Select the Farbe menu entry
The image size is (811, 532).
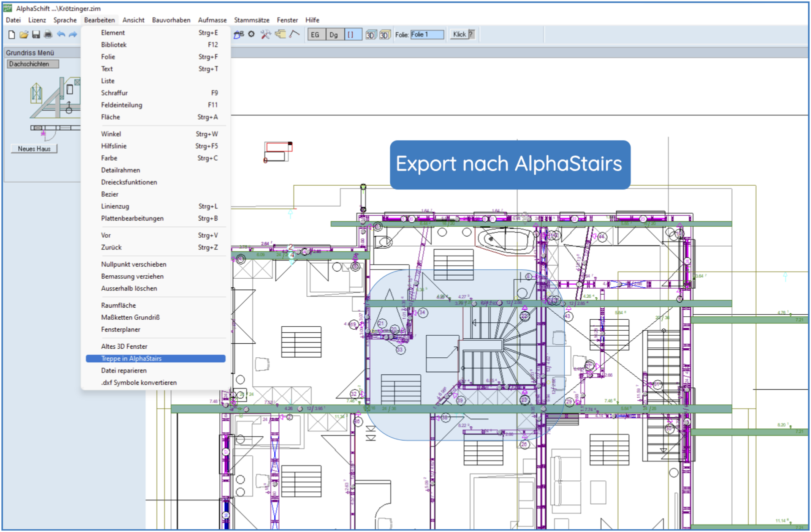(x=156, y=158)
